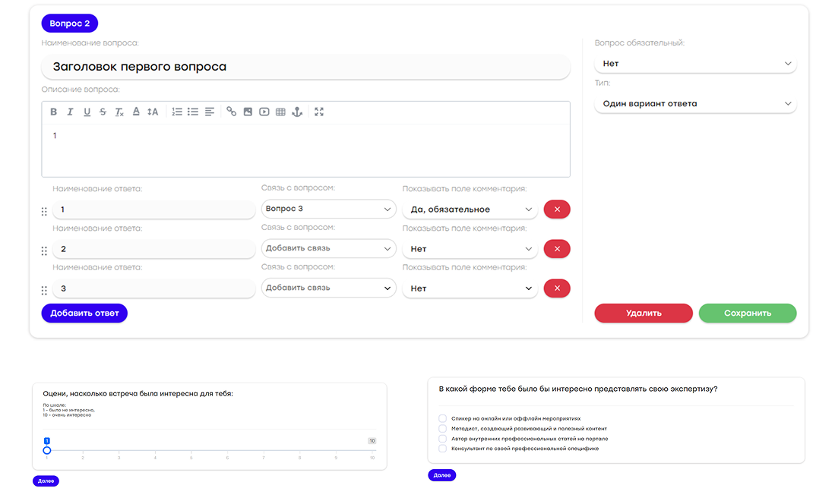Click the question title input field

coord(305,67)
